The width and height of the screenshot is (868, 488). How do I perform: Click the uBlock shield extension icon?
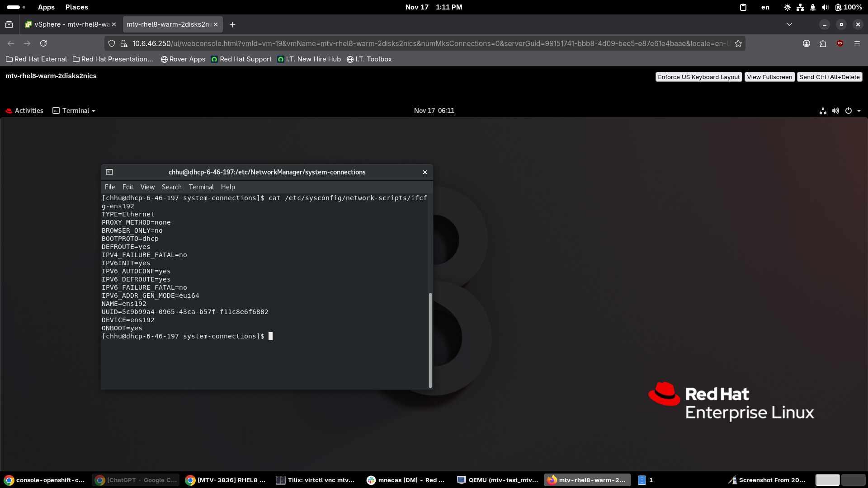[840, 43]
